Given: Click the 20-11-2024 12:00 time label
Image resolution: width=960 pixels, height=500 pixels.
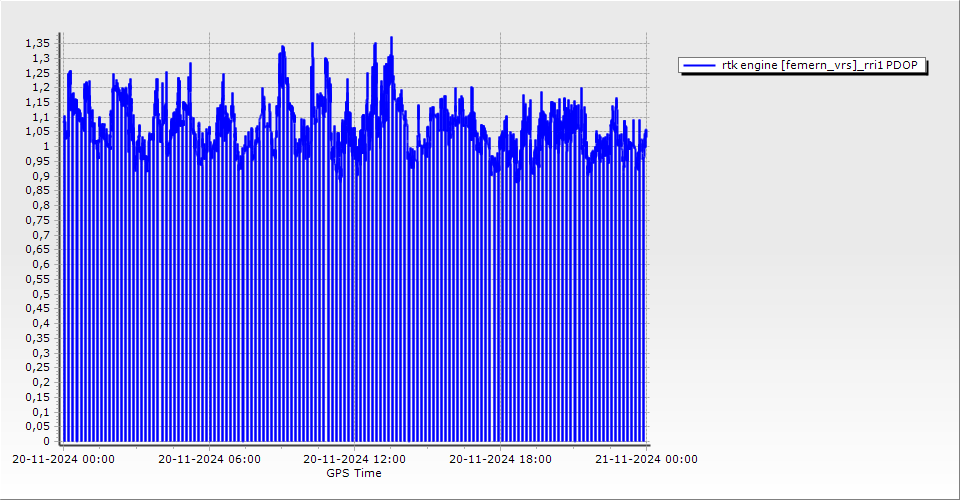Looking at the screenshot, I should pyautogui.click(x=354, y=460).
